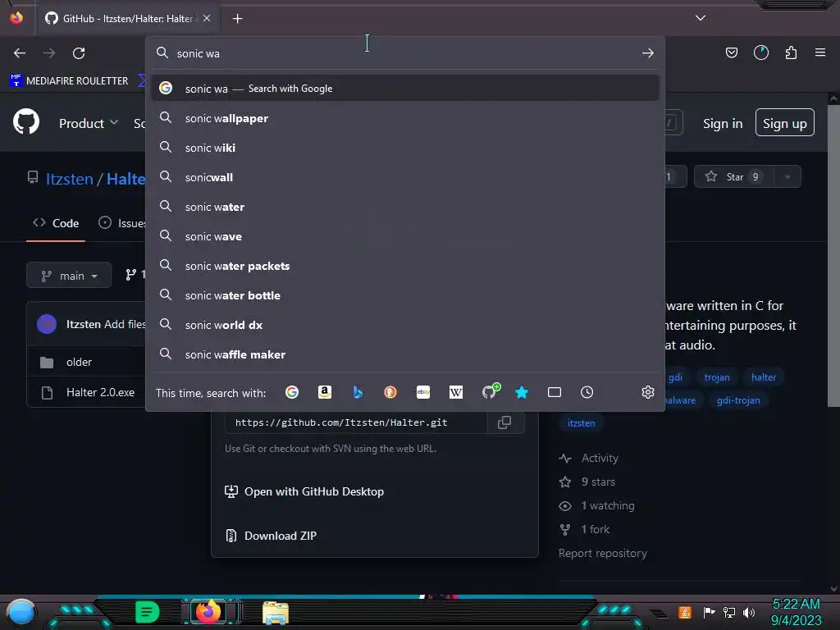
Task: Expand the list-all-tabs chevron
Action: coord(701,18)
